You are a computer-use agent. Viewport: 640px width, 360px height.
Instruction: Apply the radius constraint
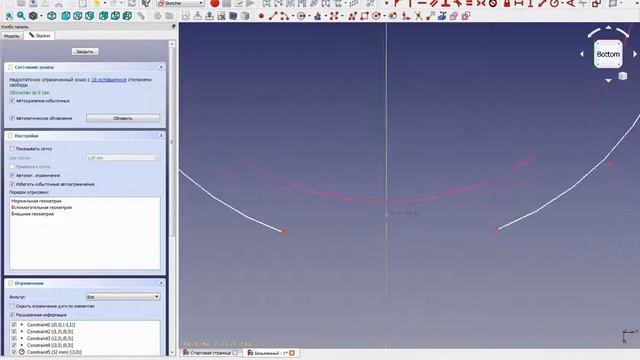click(554, 3)
